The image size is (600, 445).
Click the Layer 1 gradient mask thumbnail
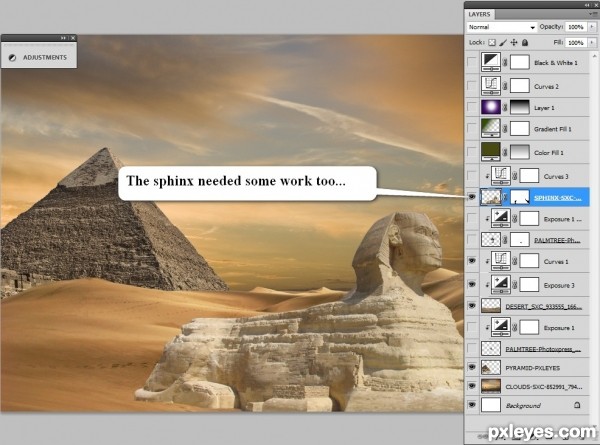520,107
